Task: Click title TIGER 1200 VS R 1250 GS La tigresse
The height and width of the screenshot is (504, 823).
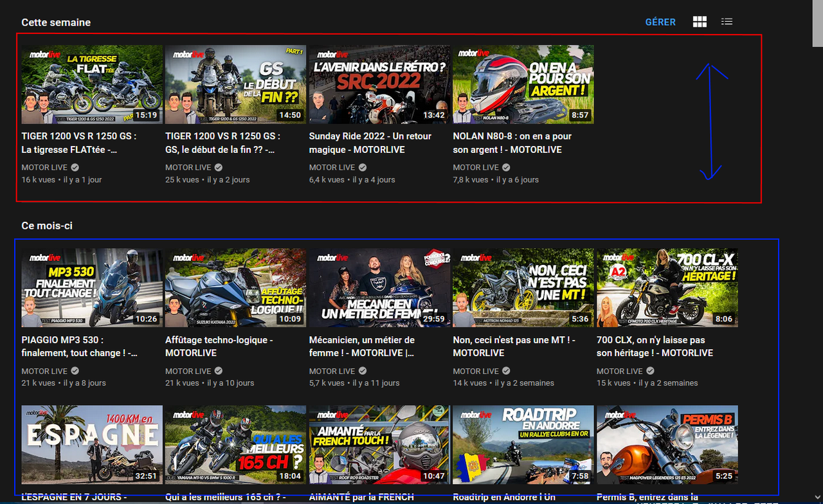Action: pyautogui.click(x=79, y=143)
